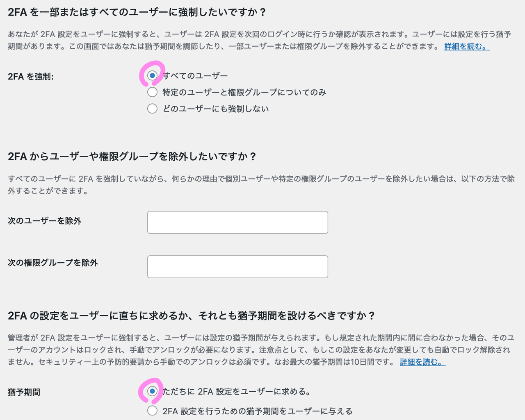Choose どのユーザーにも強制しない radio option

(152, 109)
